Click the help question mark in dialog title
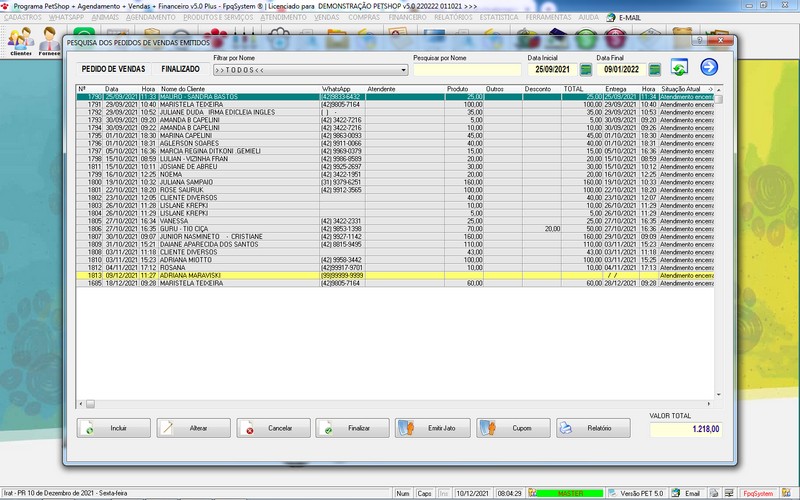Image resolution: width=800 pixels, height=500 pixels. click(x=699, y=40)
